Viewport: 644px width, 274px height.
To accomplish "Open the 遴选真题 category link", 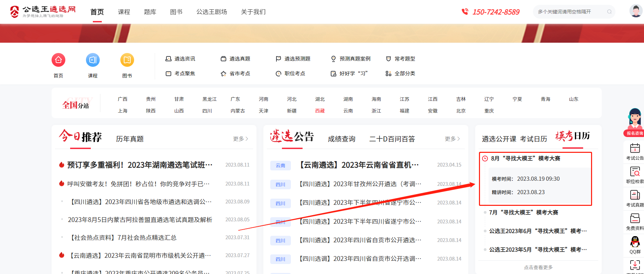I will (x=239, y=59).
